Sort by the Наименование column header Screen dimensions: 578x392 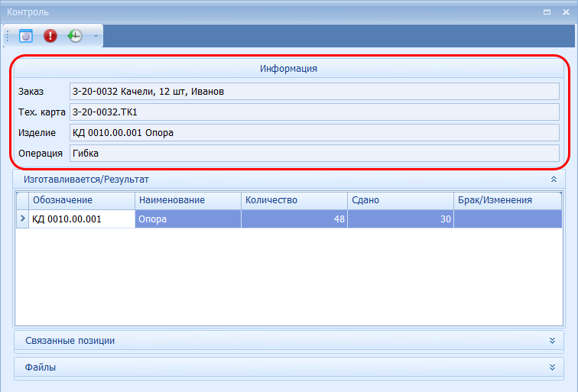[x=187, y=200]
